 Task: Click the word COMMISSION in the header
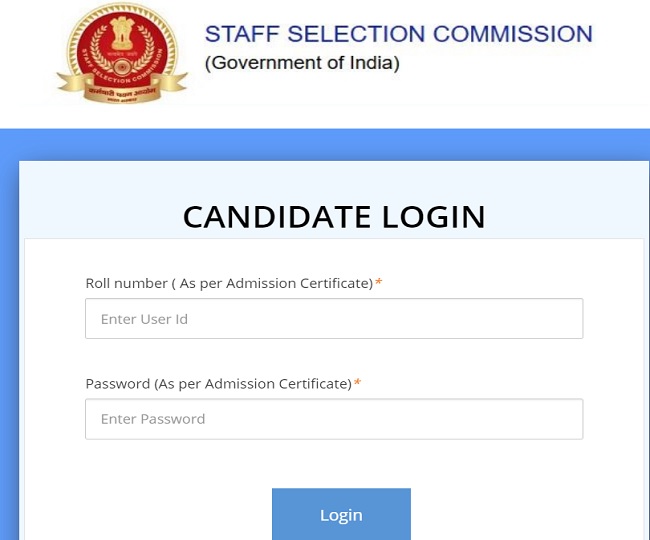(x=514, y=34)
